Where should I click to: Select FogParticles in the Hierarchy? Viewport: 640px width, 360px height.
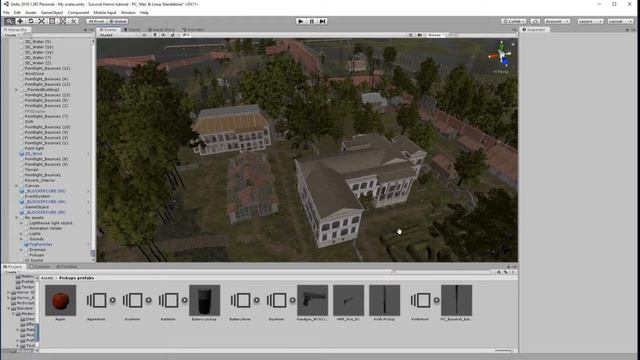coord(40,244)
